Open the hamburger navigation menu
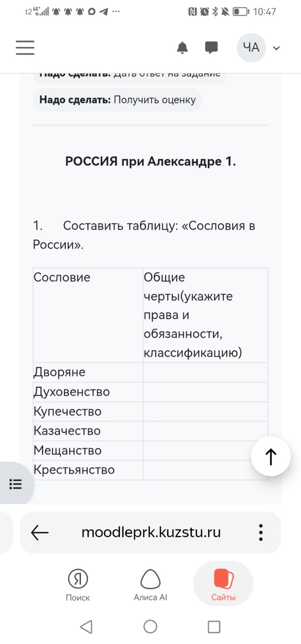Screen dimensions: 301x644 click(25, 48)
